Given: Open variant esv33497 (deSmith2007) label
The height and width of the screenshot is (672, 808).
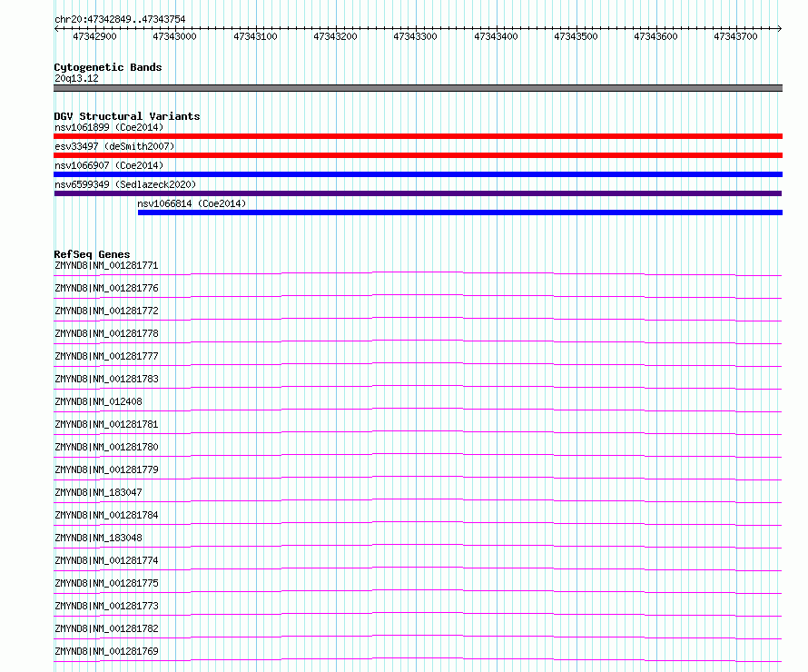Looking at the screenshot, I should (114, 146).
